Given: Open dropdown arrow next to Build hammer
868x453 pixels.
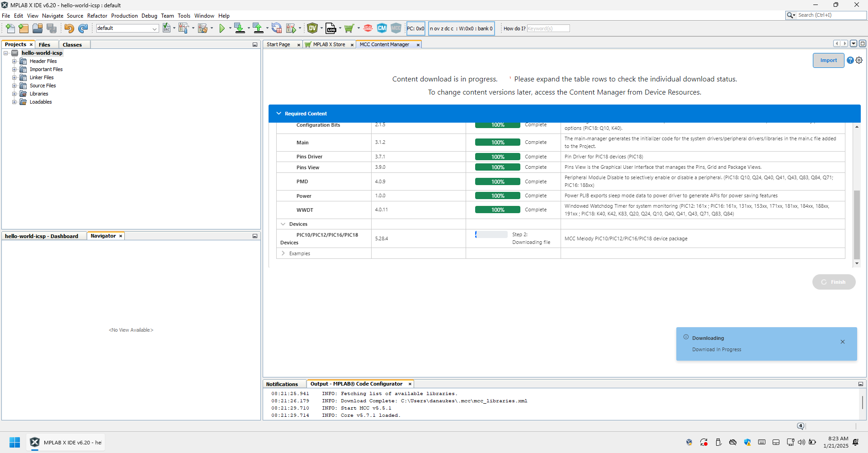Looking at the screenshot, I should (x=193, y=29).
